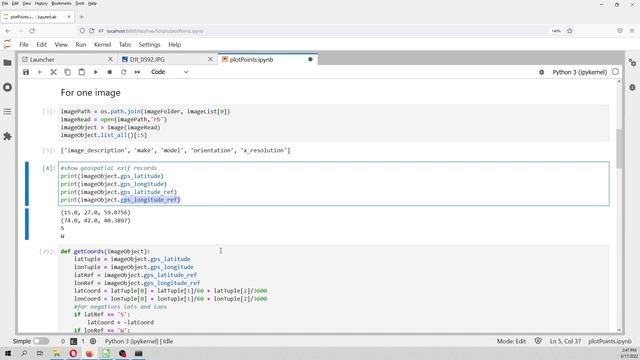The image size is (640, 360).
Task: Open the Run menu
Action: [x=81, y=44]
